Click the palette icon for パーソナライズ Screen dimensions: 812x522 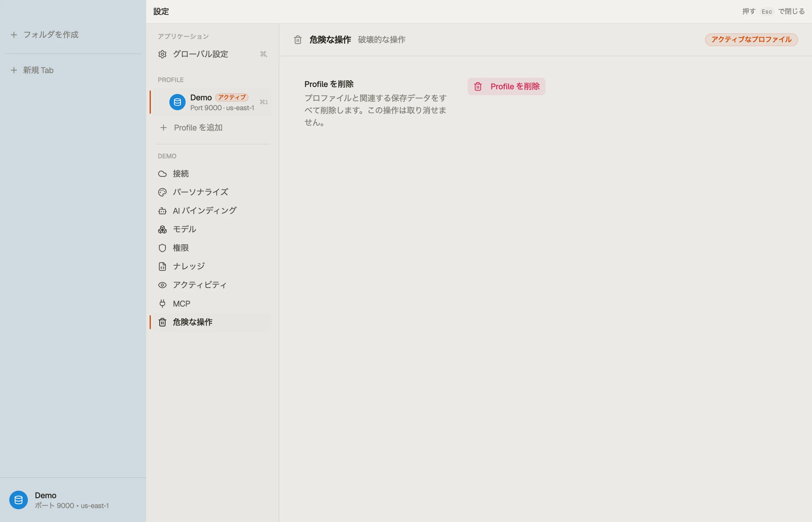click(x=162, y=192)
